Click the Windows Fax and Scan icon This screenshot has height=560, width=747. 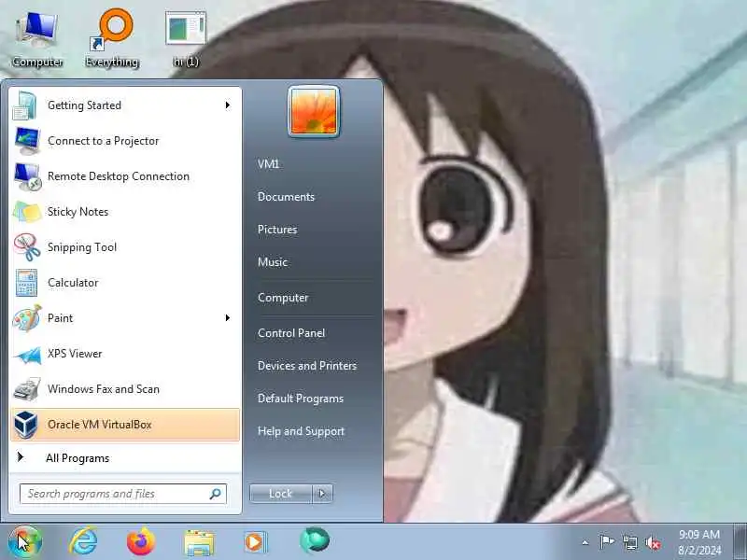(x=27, y=389)
